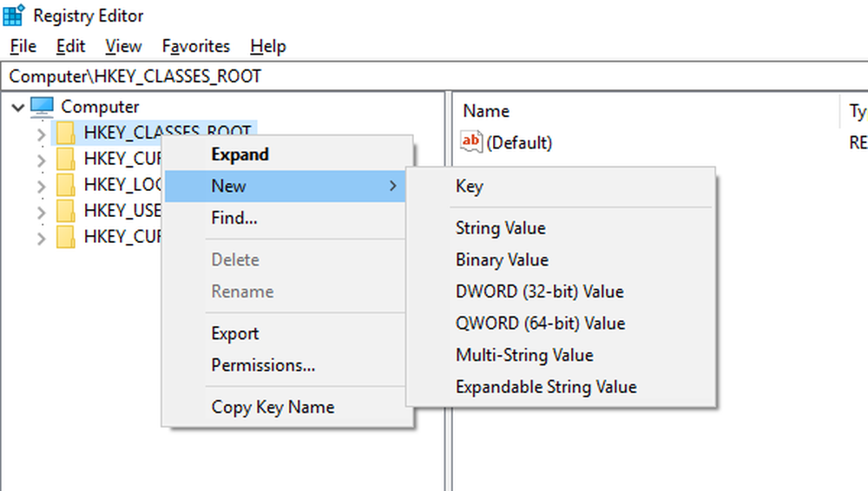Click the submenu arrow beside New
Image resolution: width=868 pixels, height=491 pixels.
[393, 186]
